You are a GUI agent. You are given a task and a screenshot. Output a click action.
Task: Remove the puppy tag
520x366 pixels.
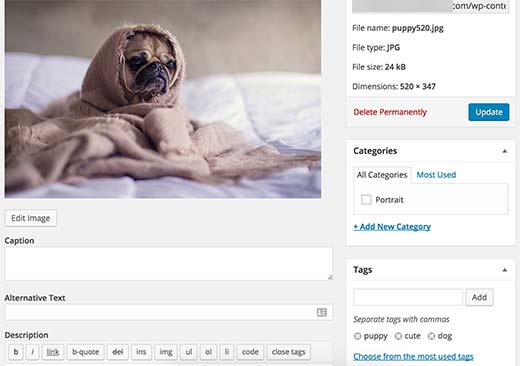358,336
